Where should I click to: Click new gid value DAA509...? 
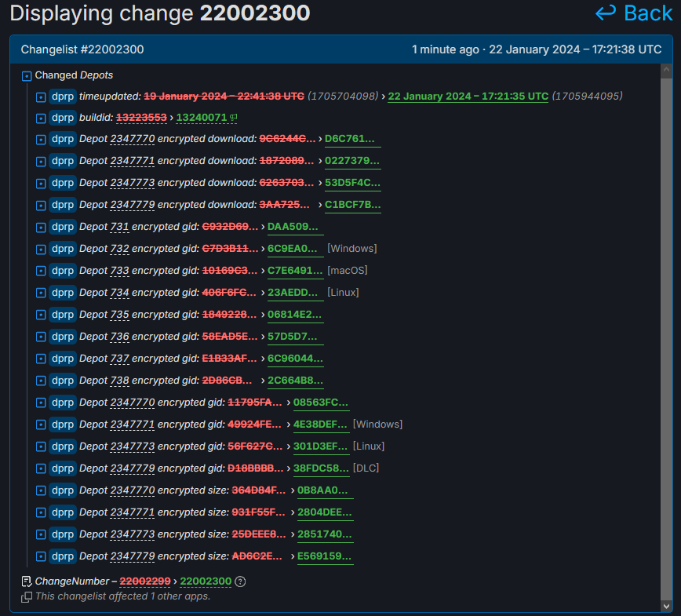coord(295,227)
